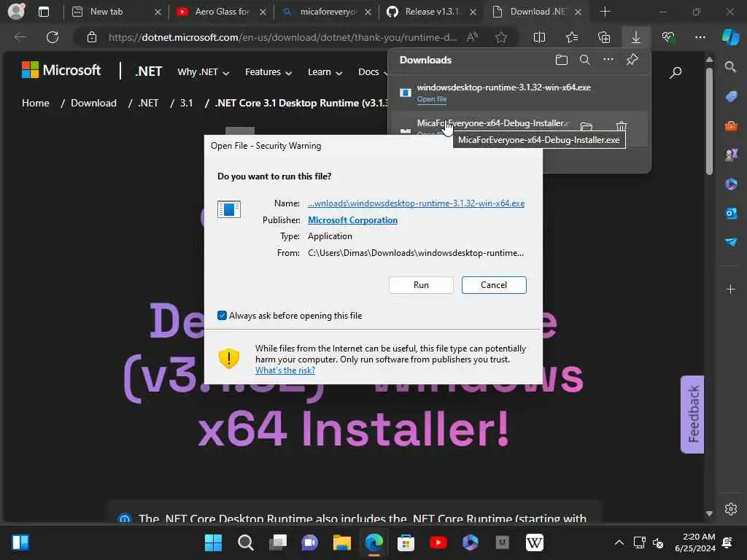Show MicaForEveryone installer in folder
Viewport: 747px width, 560px height.
tap(587, 127)
